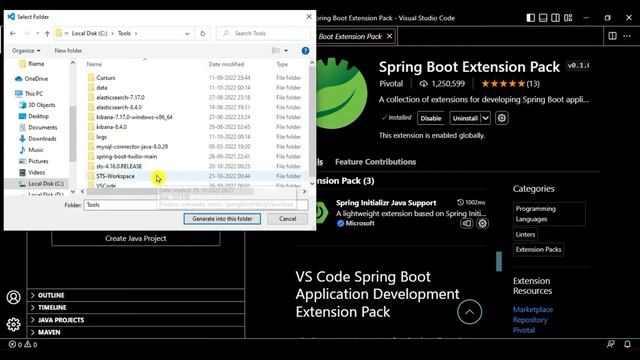This screenshot has width=640, height=360.
Task: Open Customize Layout icon
Action: [x=568, y=18]
